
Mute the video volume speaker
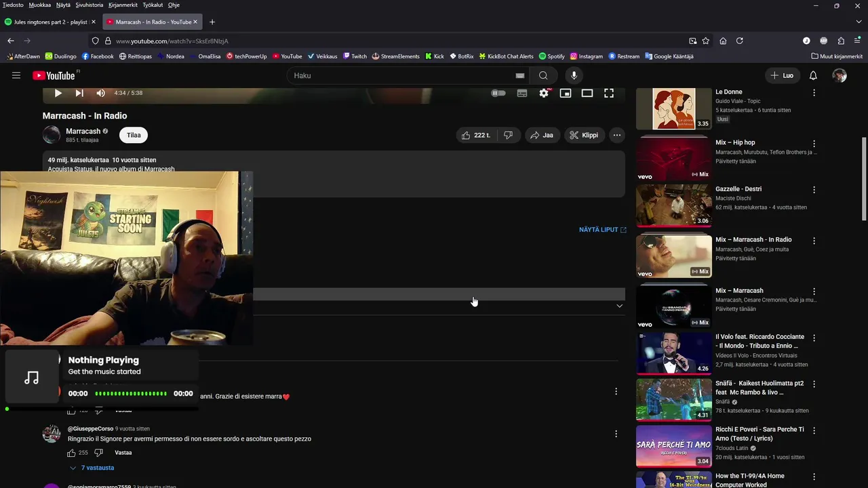point(100,93)
